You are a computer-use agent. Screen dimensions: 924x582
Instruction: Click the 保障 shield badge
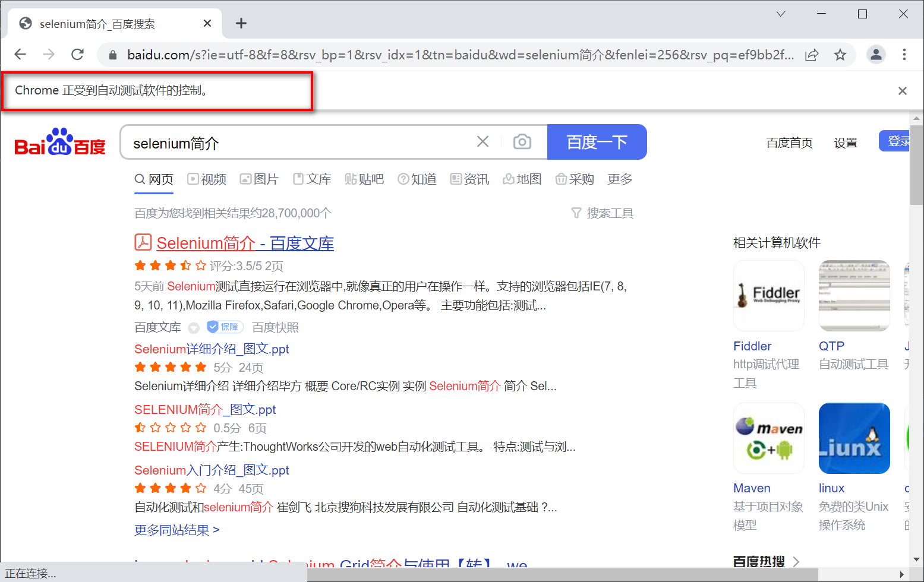tap(225, 327)
